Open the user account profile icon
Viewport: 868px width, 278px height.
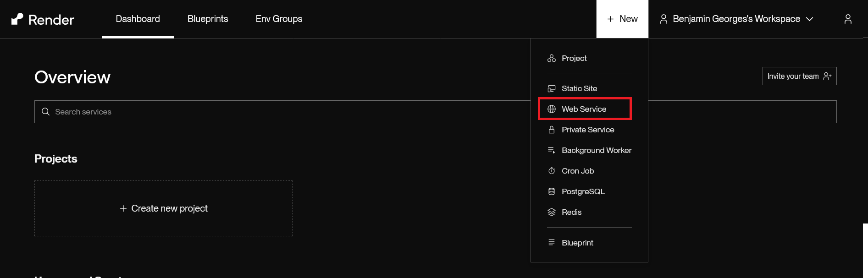848,19
